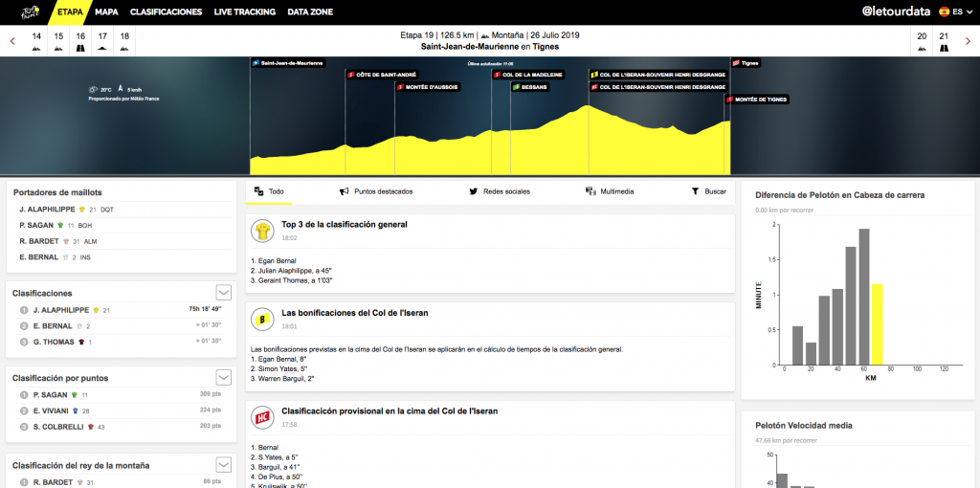
Task: Click the wind speed icon
Action: (x=120, y=89)
